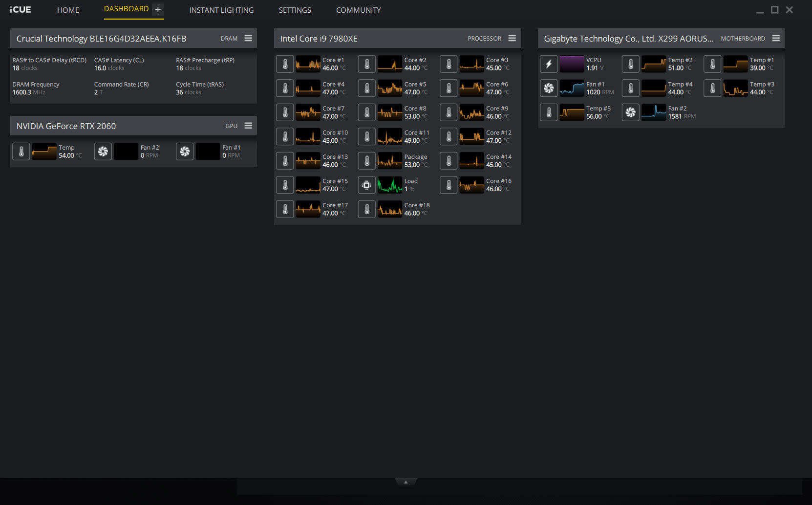Click the motherboard Fan #1 fan icon
Viewport: 812px width, 505px height.
click(x=549, y=88)
